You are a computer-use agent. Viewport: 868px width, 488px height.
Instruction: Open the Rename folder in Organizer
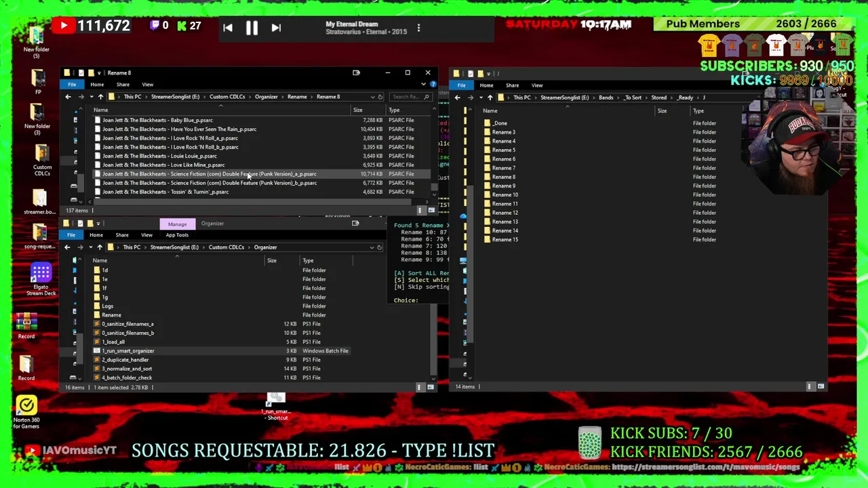pos(111,315)
